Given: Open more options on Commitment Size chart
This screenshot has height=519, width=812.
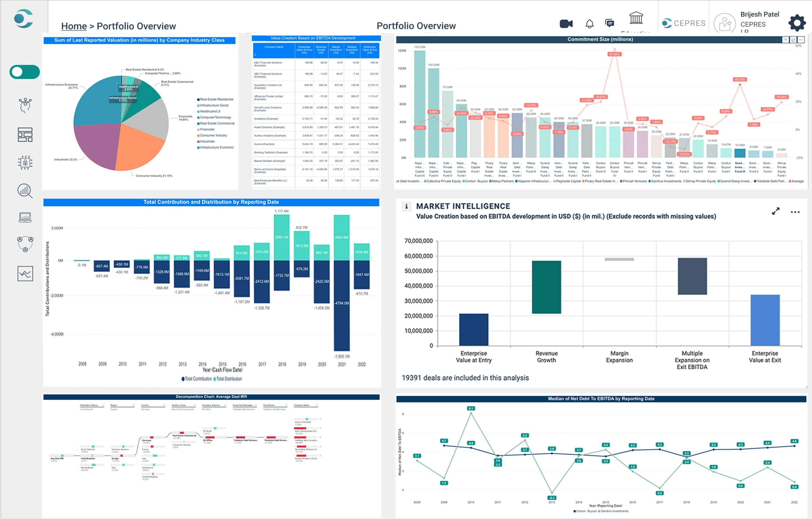Looking at the screenshot, I should (801, 40).
